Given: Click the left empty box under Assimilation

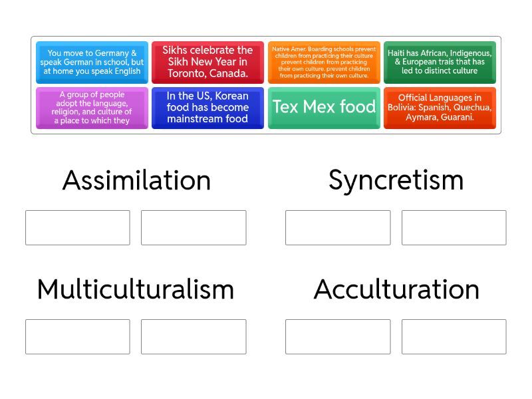Looking at the screenshot, I should pos(78,227).
